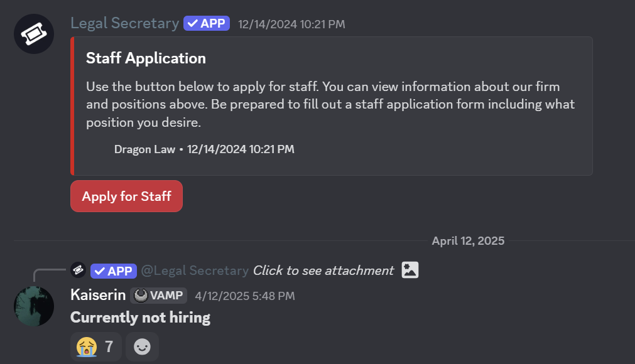Open the add reaction smiley picker

[x=143, y=346]
